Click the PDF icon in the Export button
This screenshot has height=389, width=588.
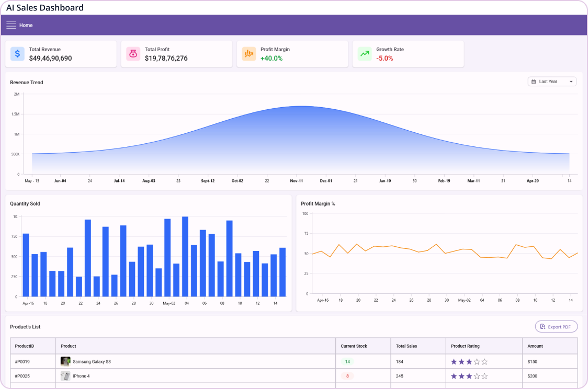click(542, 327)
